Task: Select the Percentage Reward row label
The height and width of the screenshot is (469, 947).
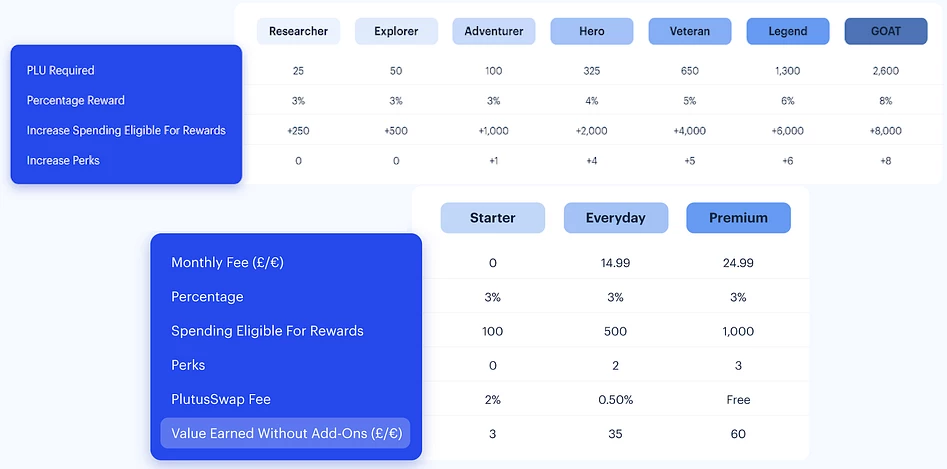Action: (x=75, y=100)
